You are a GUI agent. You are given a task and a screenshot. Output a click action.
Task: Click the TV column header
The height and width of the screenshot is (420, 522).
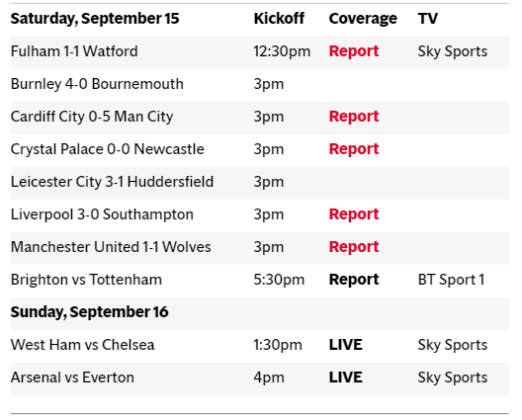coord(428,19)
